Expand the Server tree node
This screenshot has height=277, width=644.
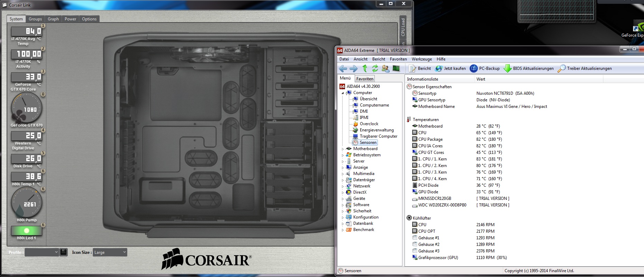(343, 161)
